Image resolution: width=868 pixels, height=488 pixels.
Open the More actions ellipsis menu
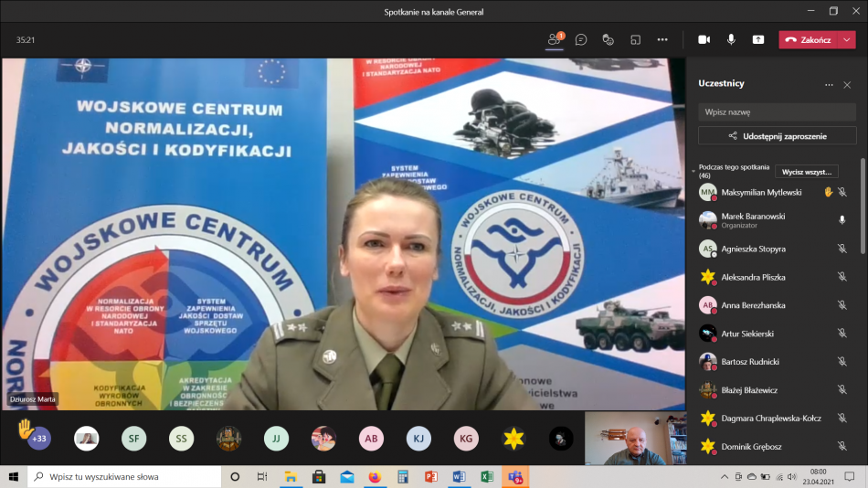[x=662, y=39]
